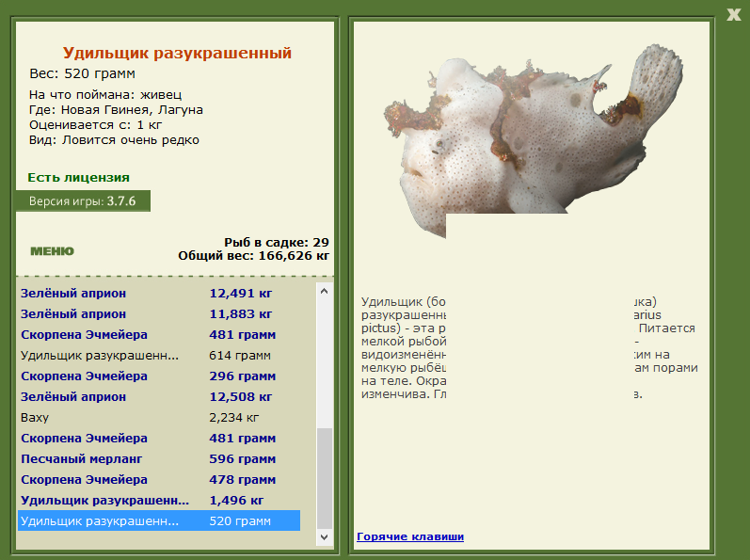Select Песчаный мерланг 596 грамм row
The width and height of the screenshot is (750, 560).
coord(159,458)
